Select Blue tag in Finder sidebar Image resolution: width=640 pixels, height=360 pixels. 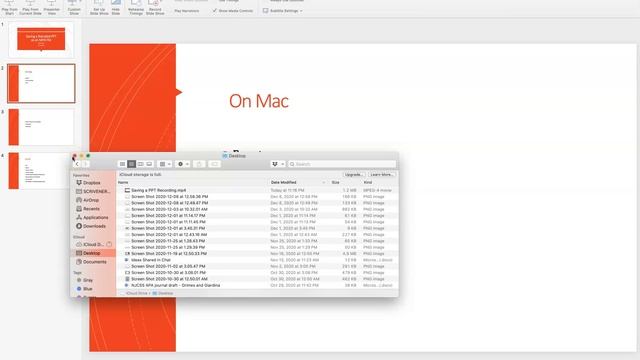(x=84, y=289)
